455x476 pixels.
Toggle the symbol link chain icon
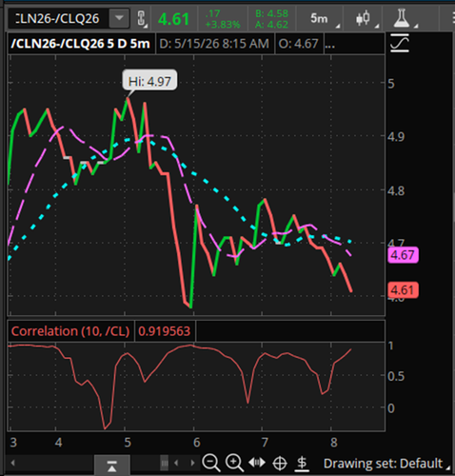click(142, 18)
